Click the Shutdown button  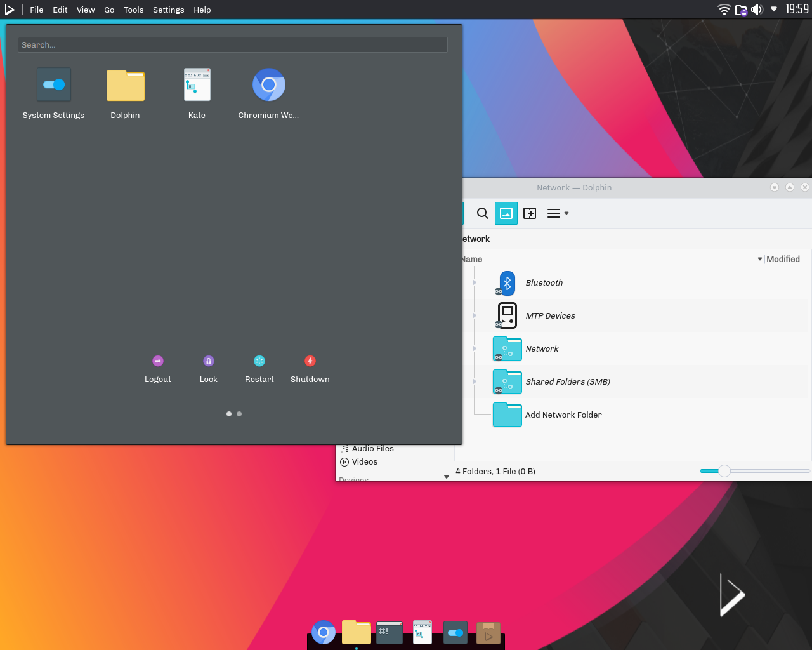click(x=310, y=369)
